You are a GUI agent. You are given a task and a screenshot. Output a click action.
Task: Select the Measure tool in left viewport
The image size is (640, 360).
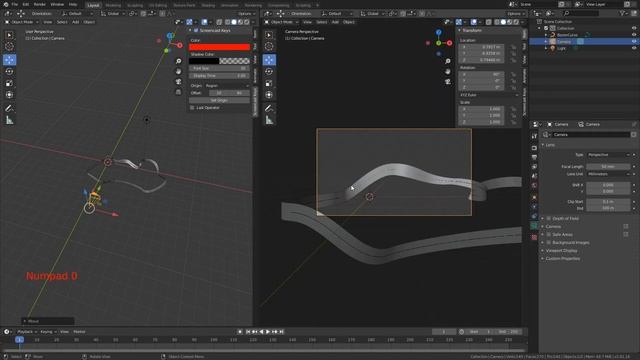coord(9,120)
